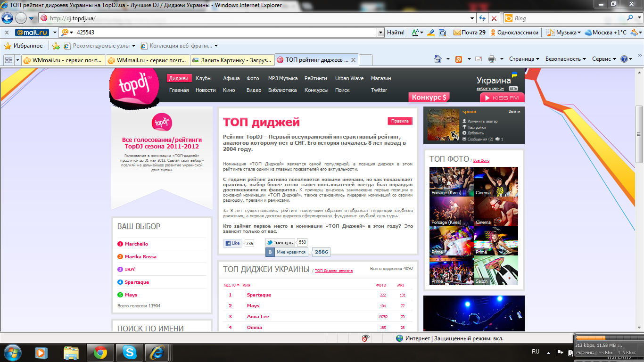Image resolution: width=644 pixels, height=362 pixels.
Task: Close the Mail.ru toolbar with x
Action: [x=7, y=33]
